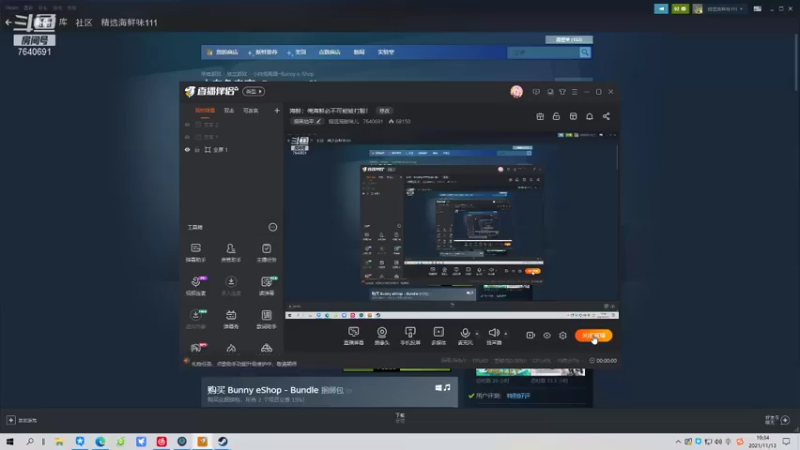800x450 pixels.
Task: Click the 修改 button beside the stream title
Action: coord(384,111)
